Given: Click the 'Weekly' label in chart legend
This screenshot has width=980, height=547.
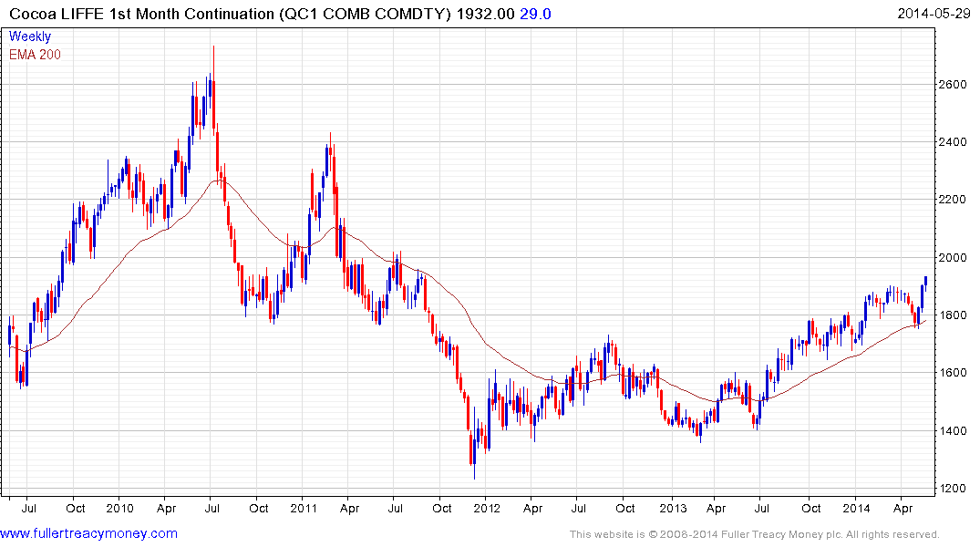Looking at the screenshot, I should (30, 36).
